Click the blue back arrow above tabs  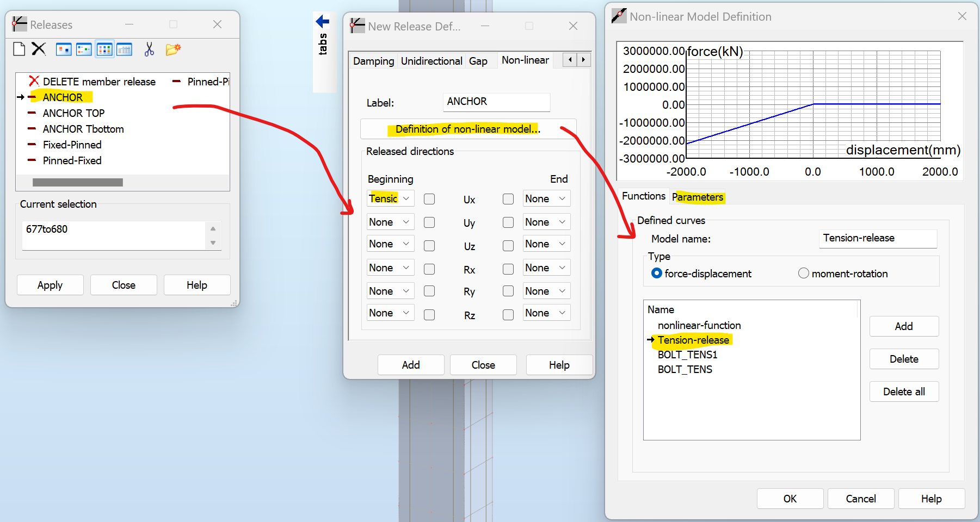(323, 21)
